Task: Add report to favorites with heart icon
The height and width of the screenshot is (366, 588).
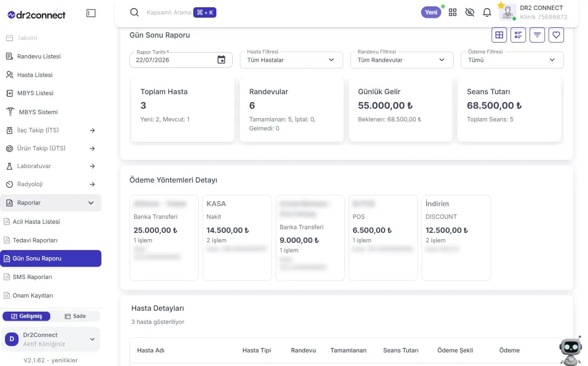Action: tap(556, 35)
